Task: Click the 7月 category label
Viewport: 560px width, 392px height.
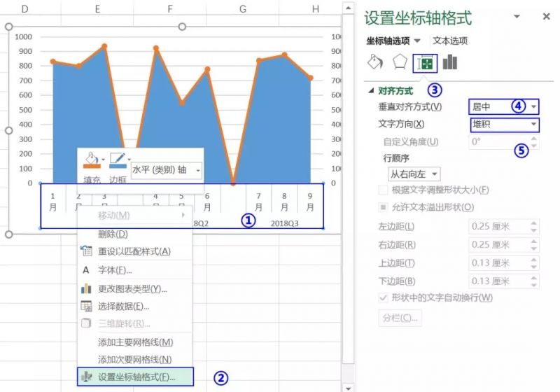Action: pos(258,202)
